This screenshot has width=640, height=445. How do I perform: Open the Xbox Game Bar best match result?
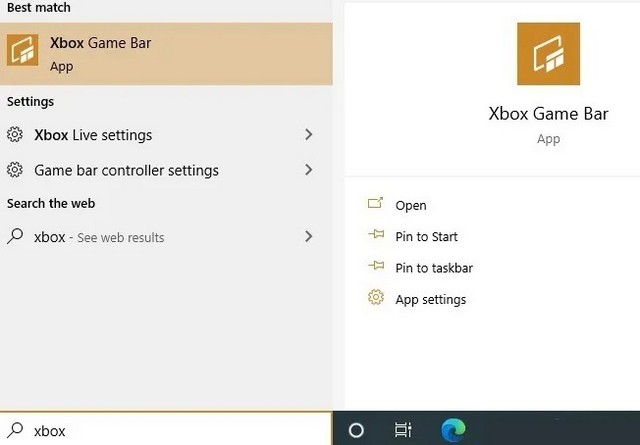[166, 54]
